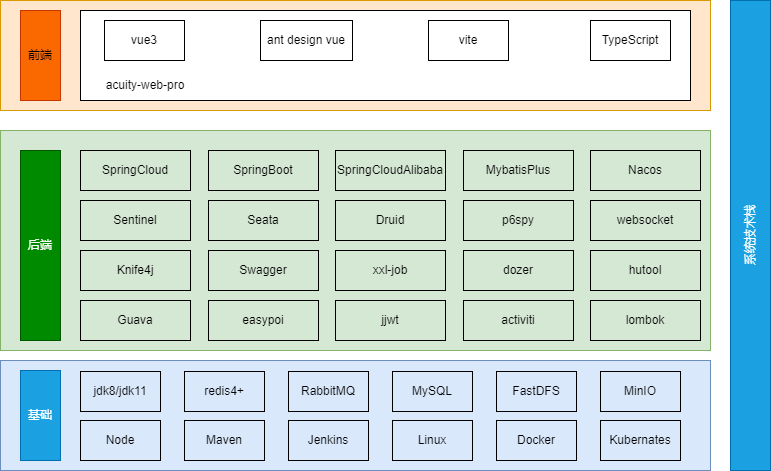
Task: Select the ant design vue box
Action: point(305,40)
